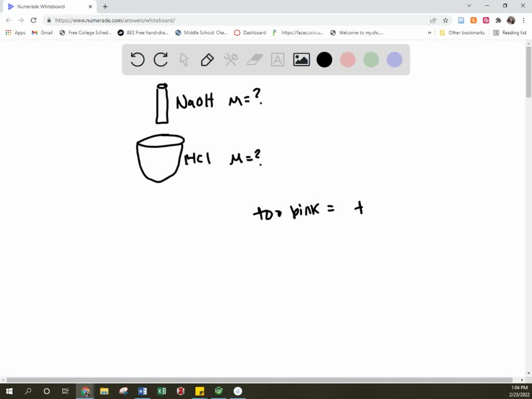Image resolution: width=532 pixels, height=399 pixels.
Task: Click the insert image tool
Action: pyautogui.click(x=301, y=59)
